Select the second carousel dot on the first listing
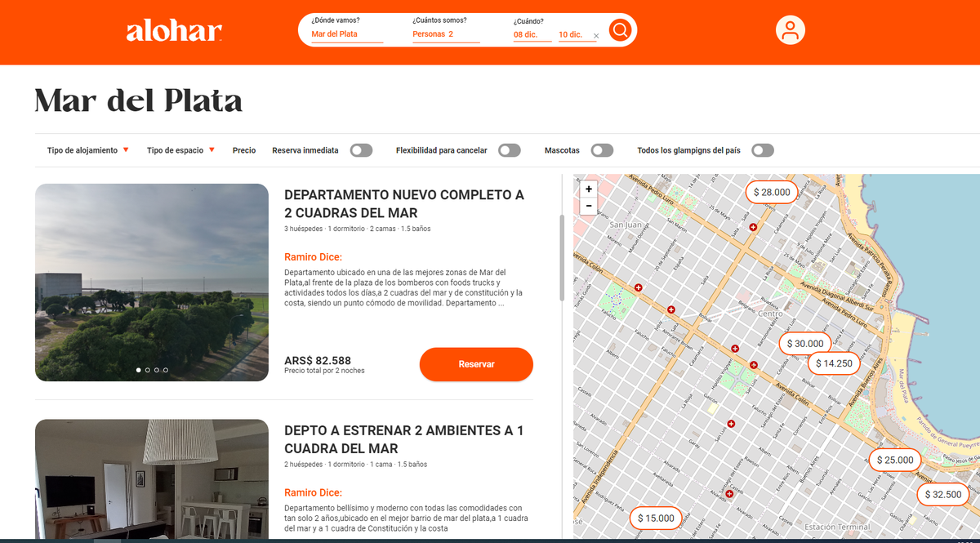 (x=148, y=370)
